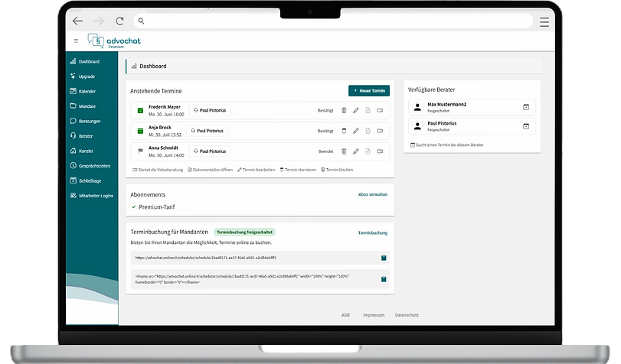The height and width of the screenshot is (364, 621).
Task: Go back with the browser back arrow
Action: (77, 21)
